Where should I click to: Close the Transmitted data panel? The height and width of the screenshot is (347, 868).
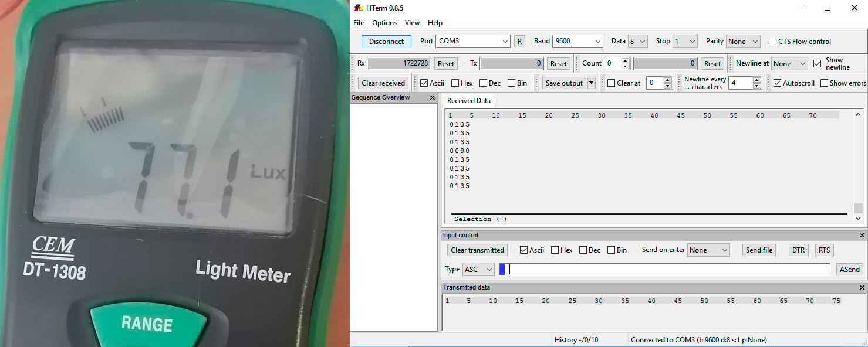tap(862, 288)
